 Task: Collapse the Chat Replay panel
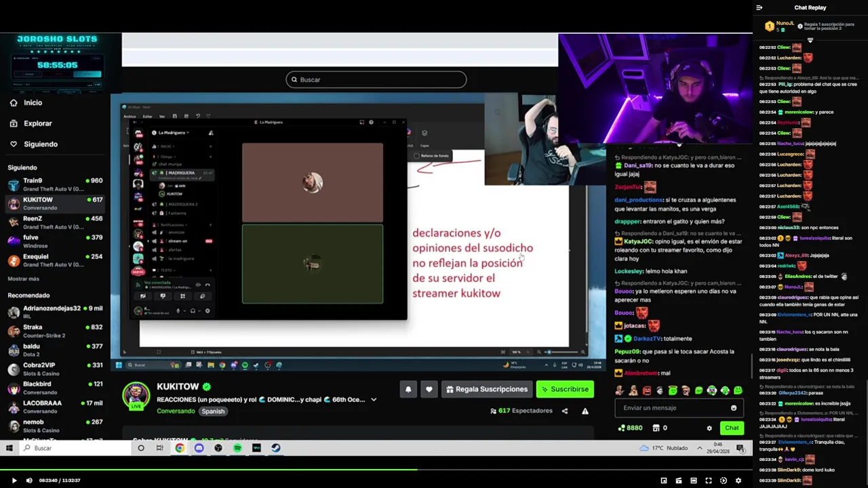tap(759, 7)
